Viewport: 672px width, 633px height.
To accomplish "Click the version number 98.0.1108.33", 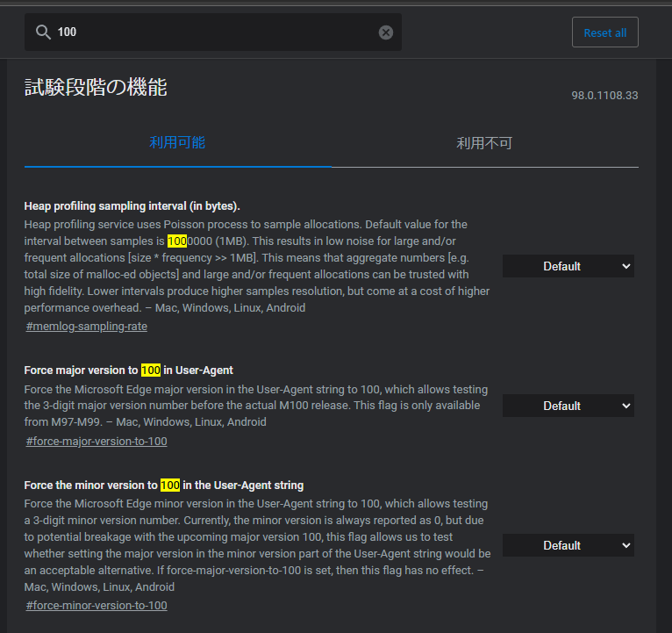I will click(x=604, y=95).
